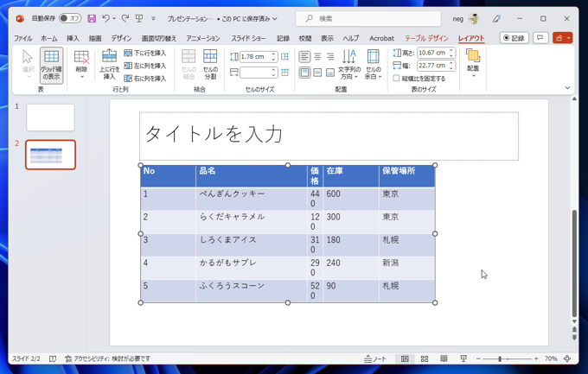The height and width of the screenshot is (374, 588).
Task: Insert row below with 下に行を挿入
Action: tap(145, 54)
